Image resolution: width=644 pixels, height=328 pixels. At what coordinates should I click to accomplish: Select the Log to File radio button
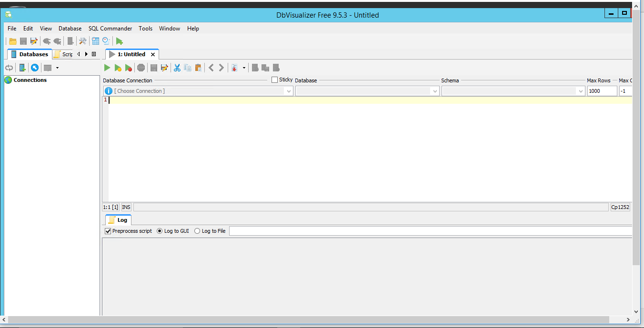[x=197, y=231]
